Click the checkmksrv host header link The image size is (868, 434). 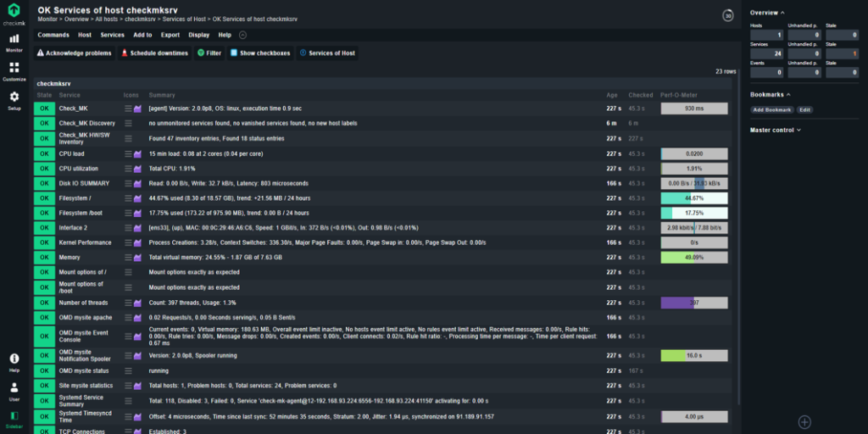[x=53, y=84]
